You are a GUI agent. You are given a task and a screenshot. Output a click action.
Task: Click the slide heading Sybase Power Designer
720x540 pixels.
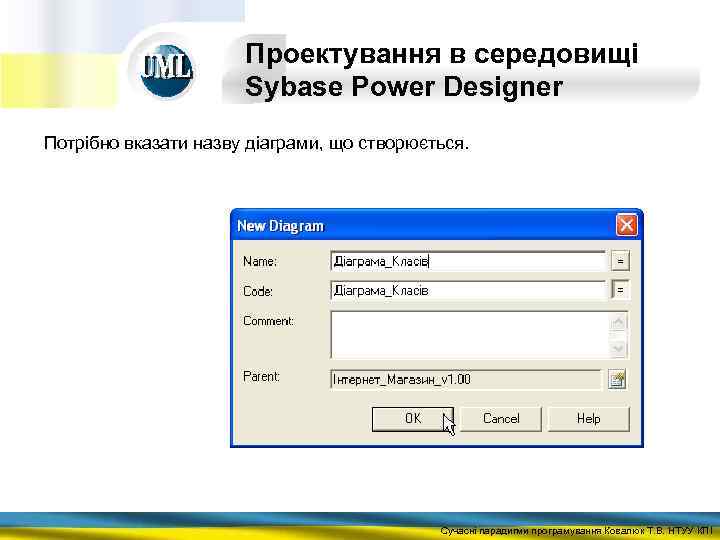[x=404, y=86]
